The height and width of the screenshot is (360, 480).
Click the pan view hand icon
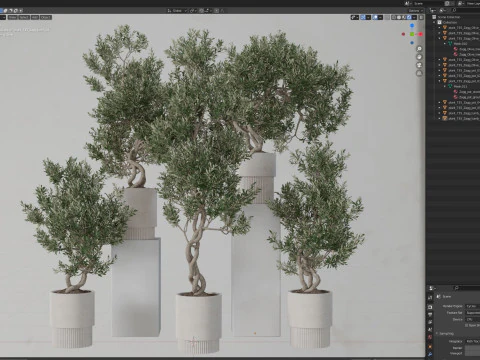419,57
